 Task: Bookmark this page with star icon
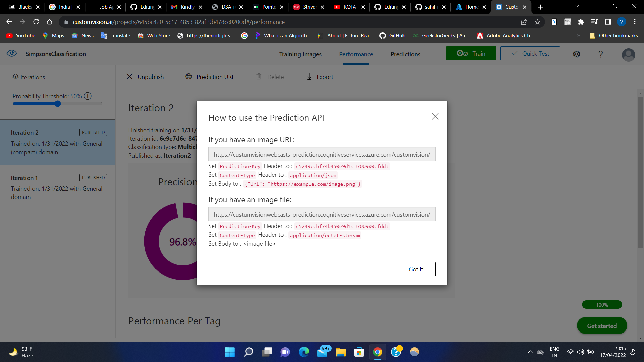(x=537, y=22)
